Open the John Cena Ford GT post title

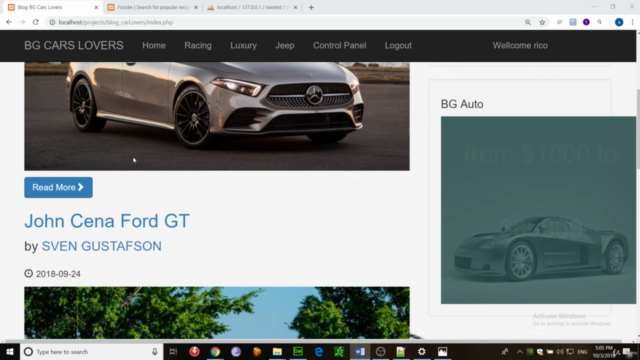pyautogui.click(x=107, y=221)
